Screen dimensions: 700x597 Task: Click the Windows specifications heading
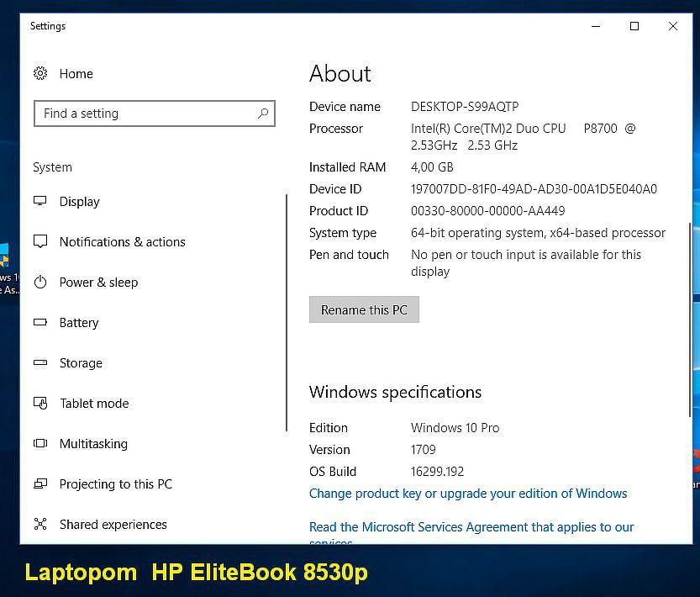(x=395, y=392)
